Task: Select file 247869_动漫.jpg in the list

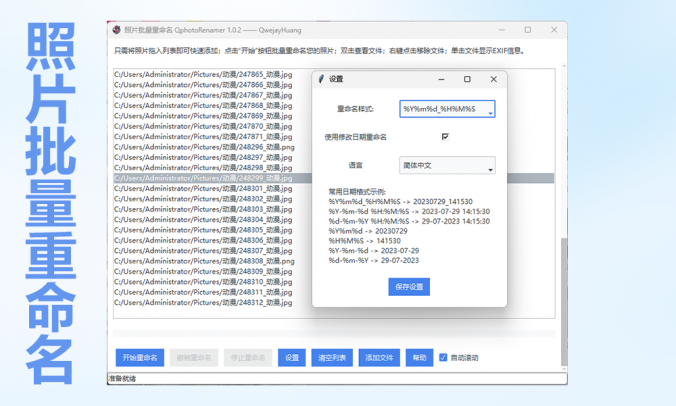Action: point(203,116)
